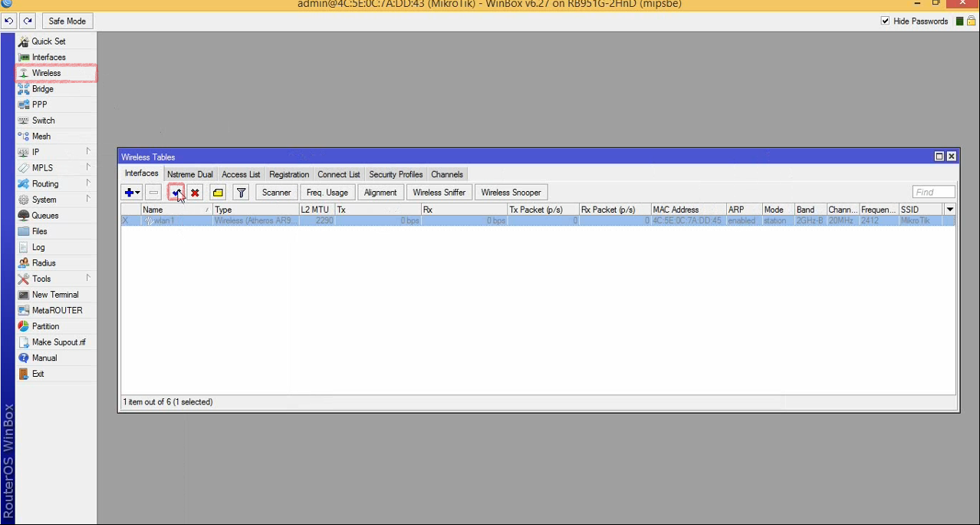Screen dimensions: 980x525
Task: Click the Alignment button
Action: (380, 193)
